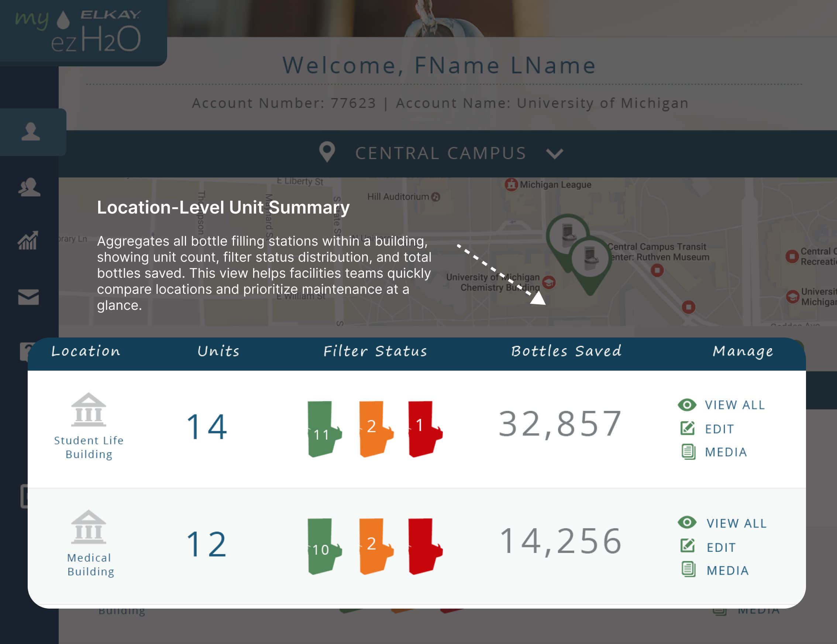Open Media for Student Life Building
This screenshot has width=837, height=644.
click(x=726, y=452)
